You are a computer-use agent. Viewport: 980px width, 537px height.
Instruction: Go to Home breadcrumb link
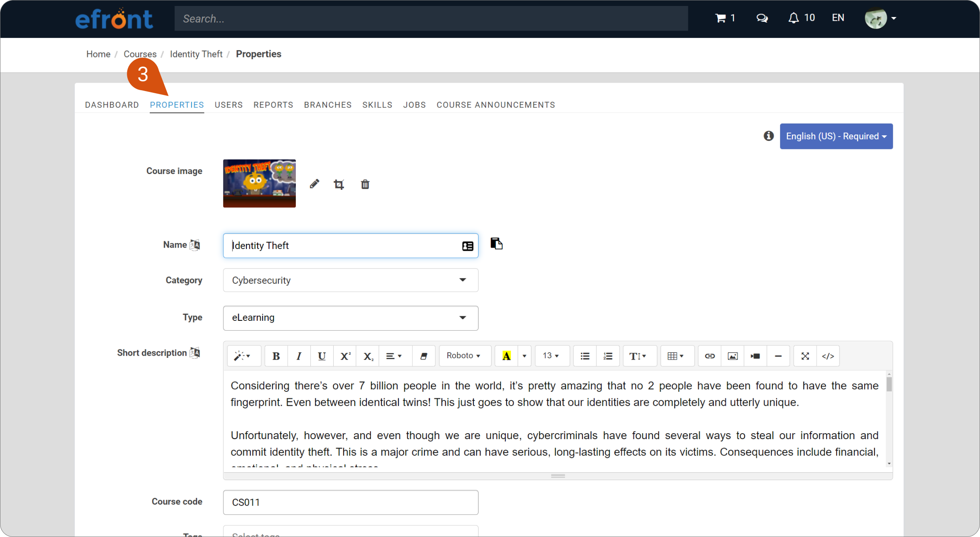tap(98, 54)
